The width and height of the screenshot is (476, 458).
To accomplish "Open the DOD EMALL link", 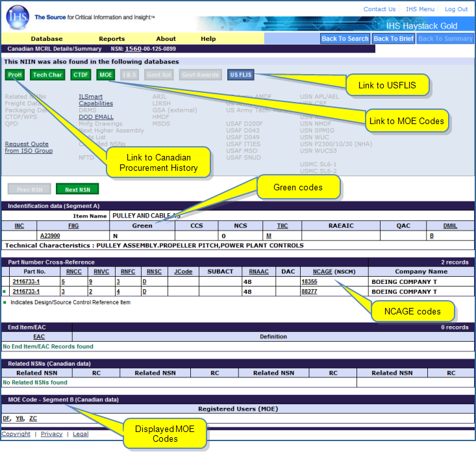I will pos(96,117).
